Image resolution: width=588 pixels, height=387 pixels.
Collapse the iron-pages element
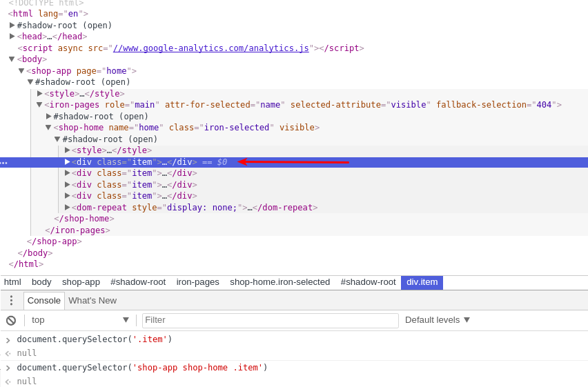click(x=39, y=105)
